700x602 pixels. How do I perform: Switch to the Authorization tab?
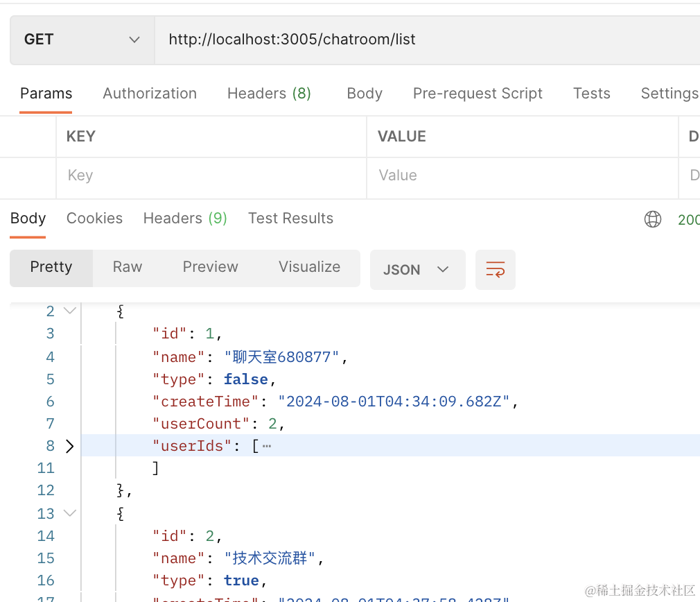[150, 94]
